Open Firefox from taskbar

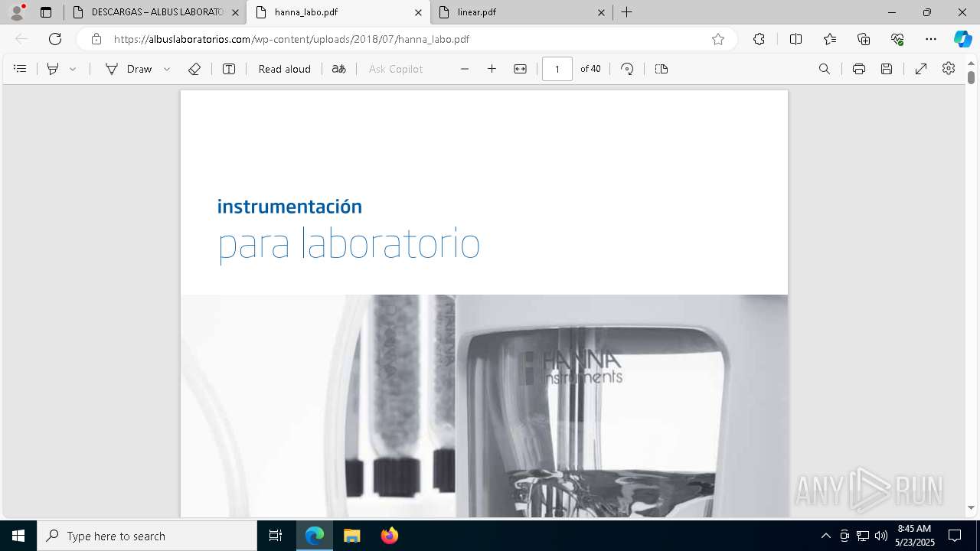(x=389, y=536)
